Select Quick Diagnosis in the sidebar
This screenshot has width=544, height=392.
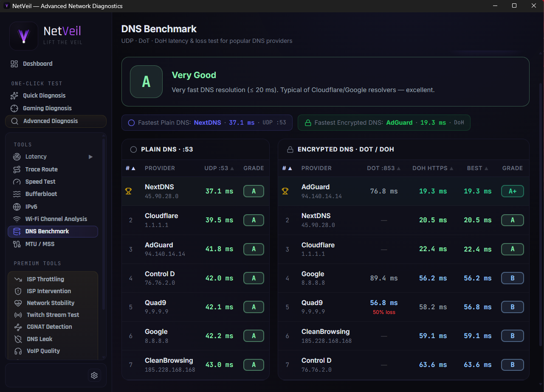tap(56, 95)
